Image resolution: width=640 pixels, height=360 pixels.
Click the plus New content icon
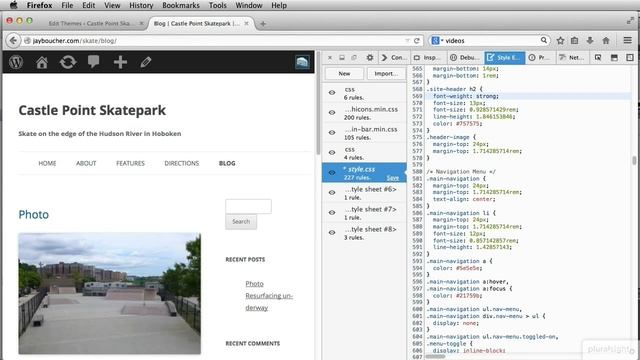click(x=120, y=62)
